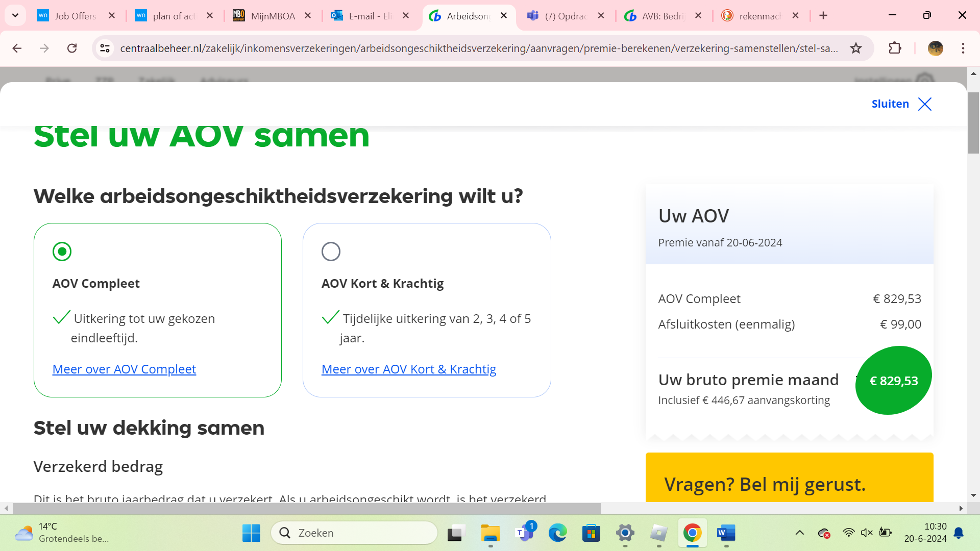Screen dimensions: 980x551
Task: Close the MijnMBOA tab
Action: click(308, 16)
